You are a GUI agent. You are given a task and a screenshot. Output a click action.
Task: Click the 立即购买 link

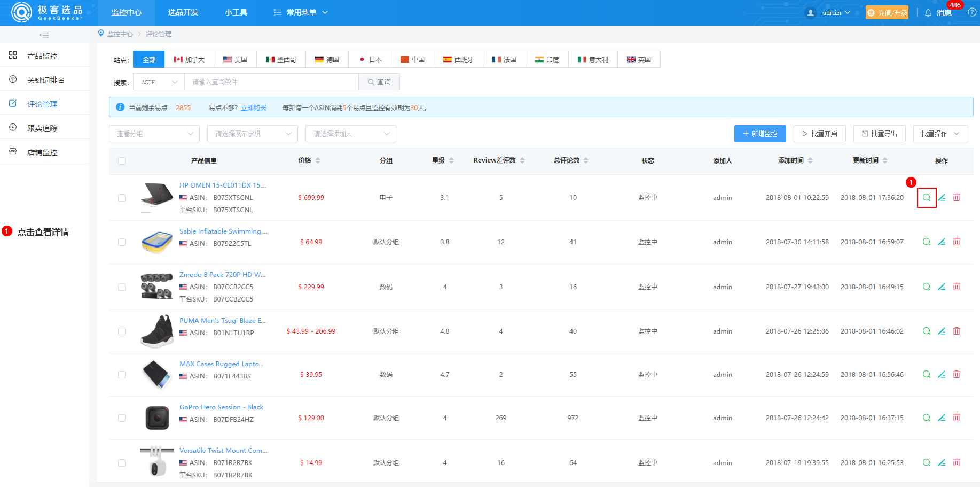(x=254, y=107)
